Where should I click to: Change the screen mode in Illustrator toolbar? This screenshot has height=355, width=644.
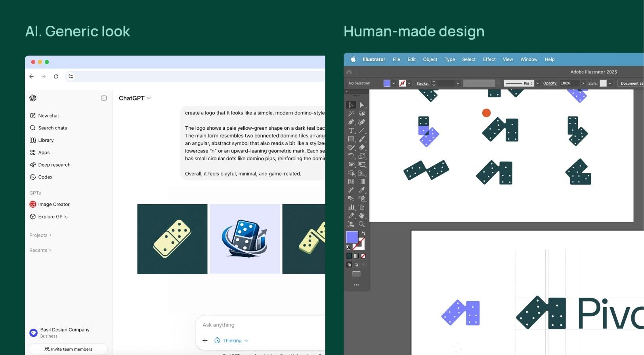pyautogui.click(x=356, y=273)
